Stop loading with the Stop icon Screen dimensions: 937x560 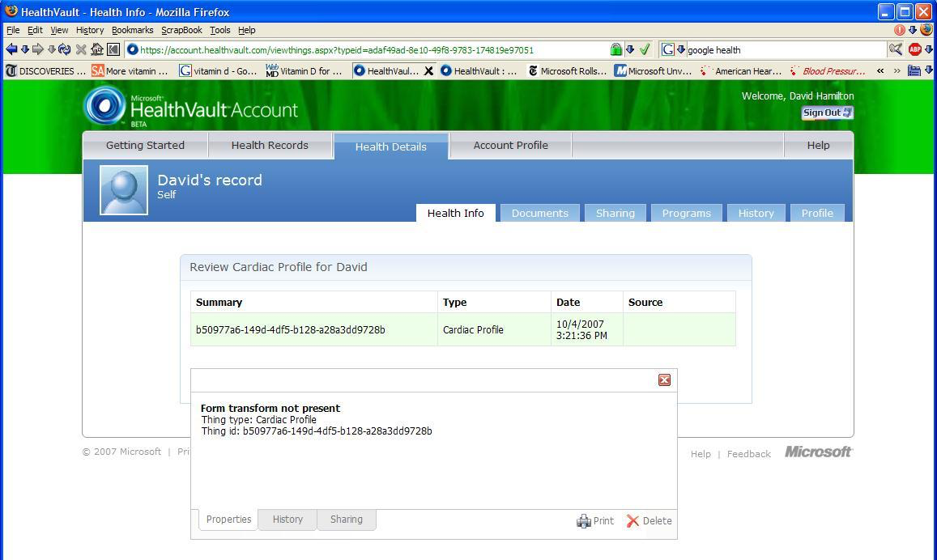tap(81, 49)
